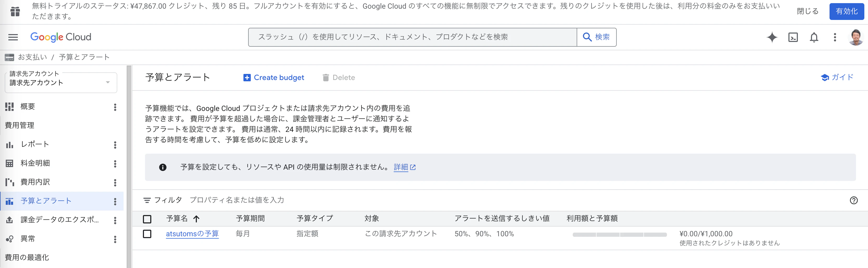Open the notifications bell
The width and height of the screenshot is (868, 268).
coord(814,37)
